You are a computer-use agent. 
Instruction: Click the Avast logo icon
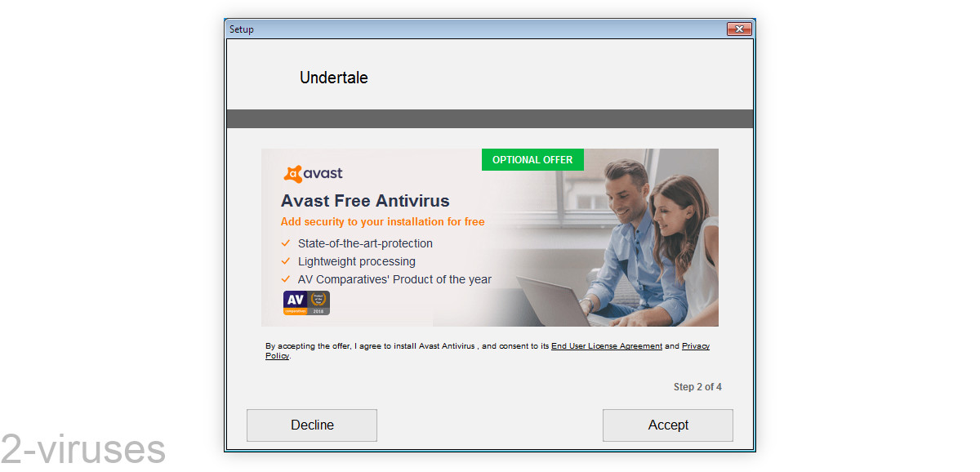292,174
